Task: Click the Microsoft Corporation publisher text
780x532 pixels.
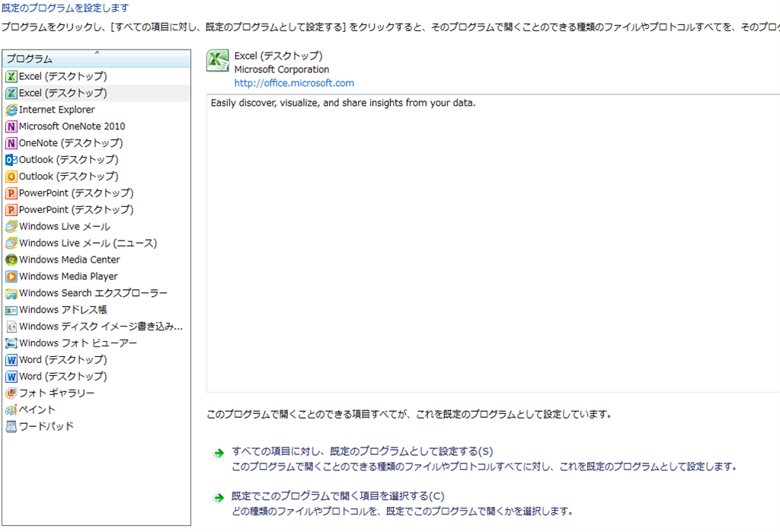Action: pos(282,69)
